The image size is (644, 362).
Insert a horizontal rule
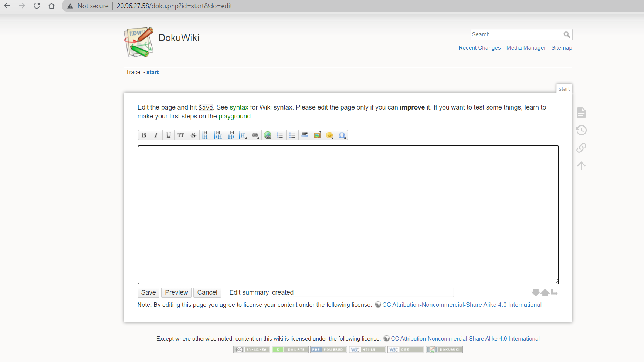pyautogui.click(x=305, y=135)
